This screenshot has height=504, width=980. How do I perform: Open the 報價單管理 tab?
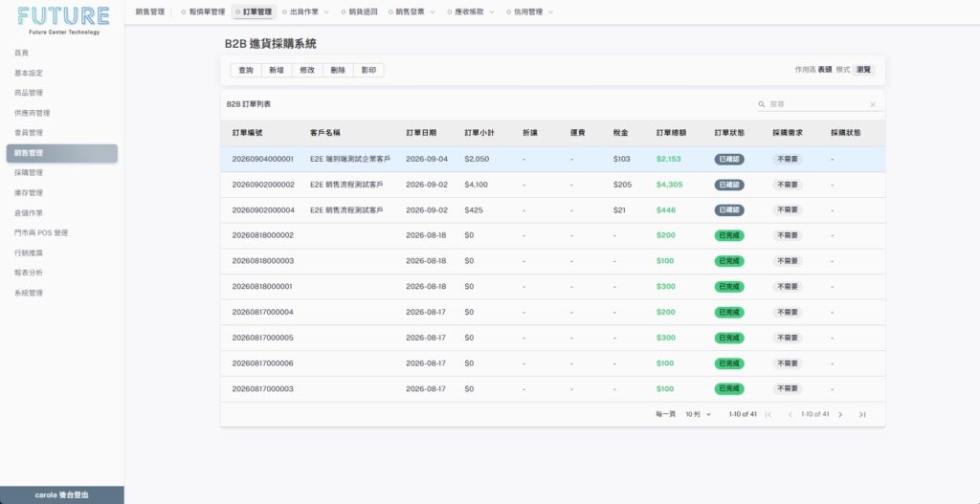(x=204, y=11)
